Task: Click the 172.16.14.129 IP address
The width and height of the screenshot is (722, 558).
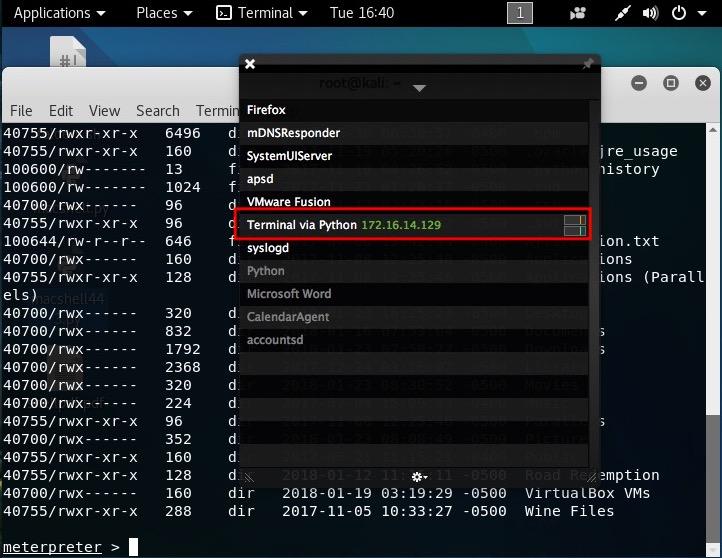Action: [401, 225]
